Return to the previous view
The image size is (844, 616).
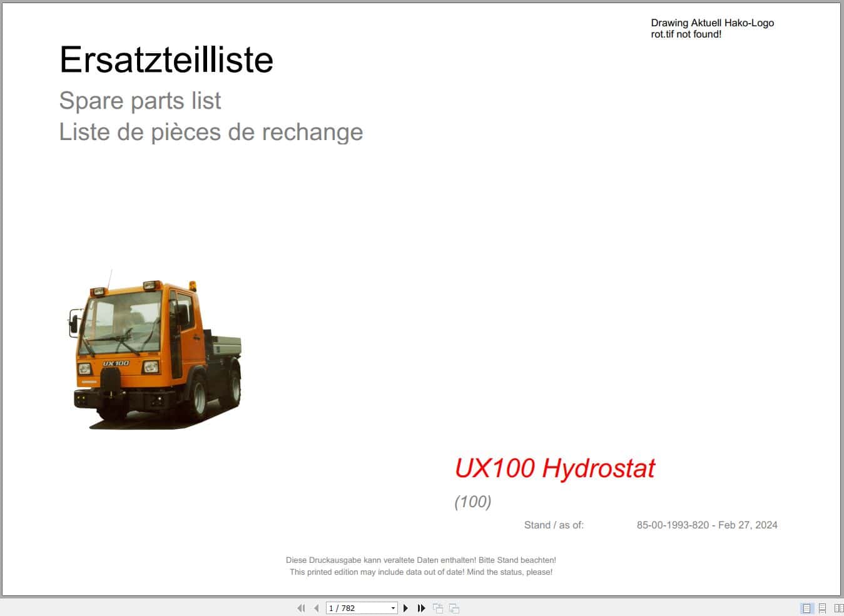(437, 608)
